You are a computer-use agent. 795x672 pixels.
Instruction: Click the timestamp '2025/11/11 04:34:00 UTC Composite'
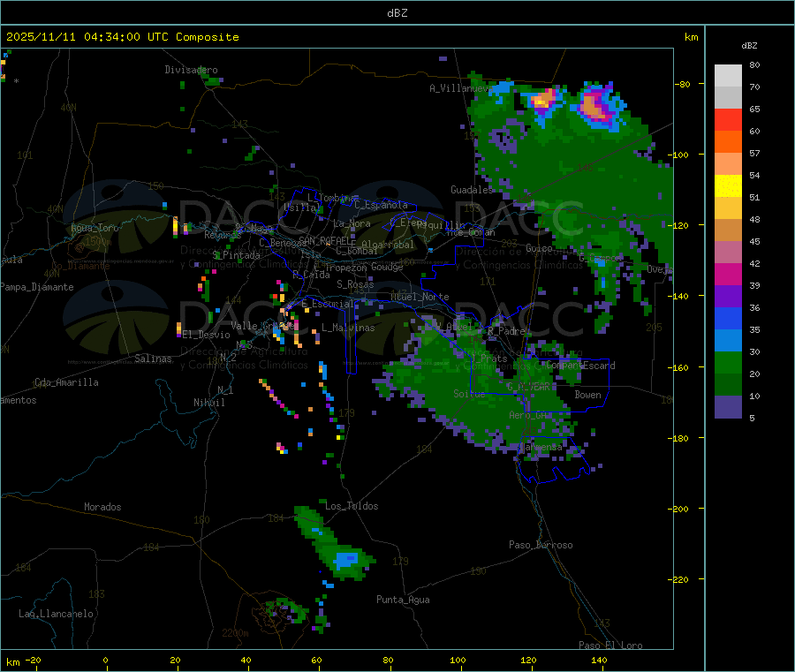tap(122, 37)
